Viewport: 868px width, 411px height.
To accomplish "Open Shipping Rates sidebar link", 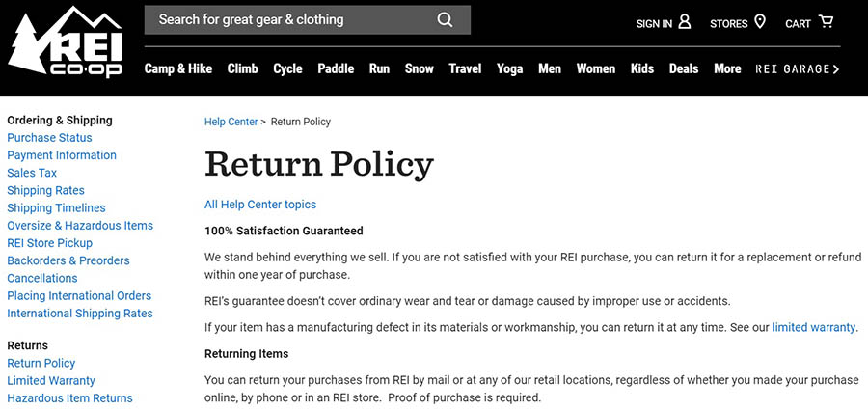I will click(x=45, y=191).
